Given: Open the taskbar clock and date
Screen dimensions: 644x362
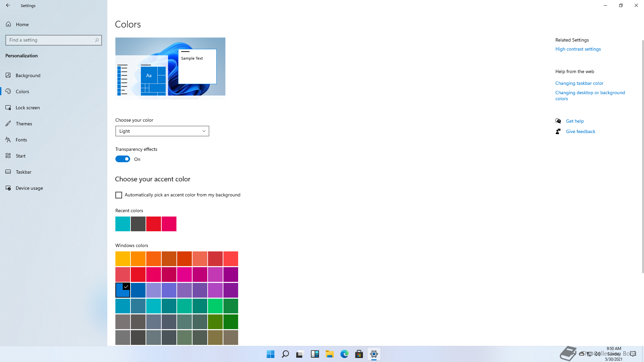Looking at the screenshot, I should [614, 354].
